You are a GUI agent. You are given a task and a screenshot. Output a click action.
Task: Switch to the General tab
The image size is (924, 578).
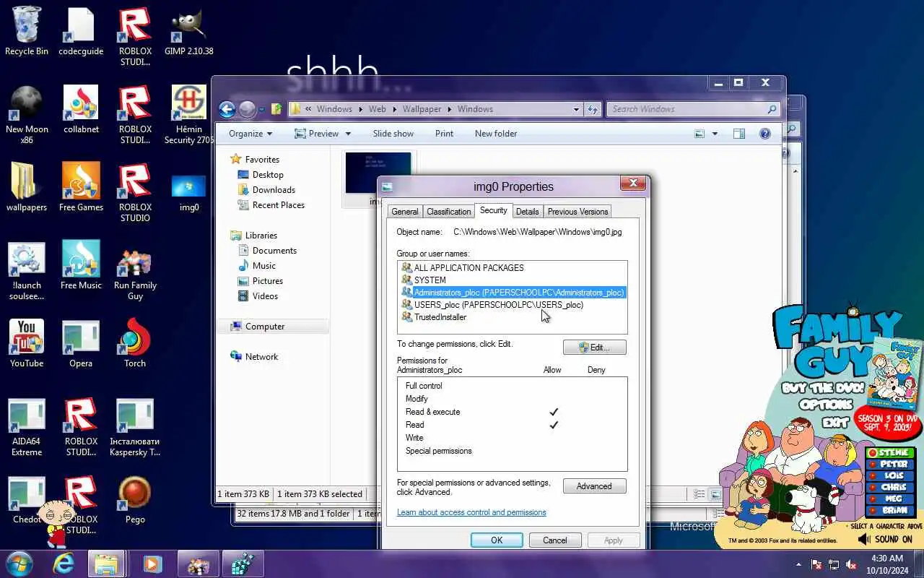pos(405,212)
